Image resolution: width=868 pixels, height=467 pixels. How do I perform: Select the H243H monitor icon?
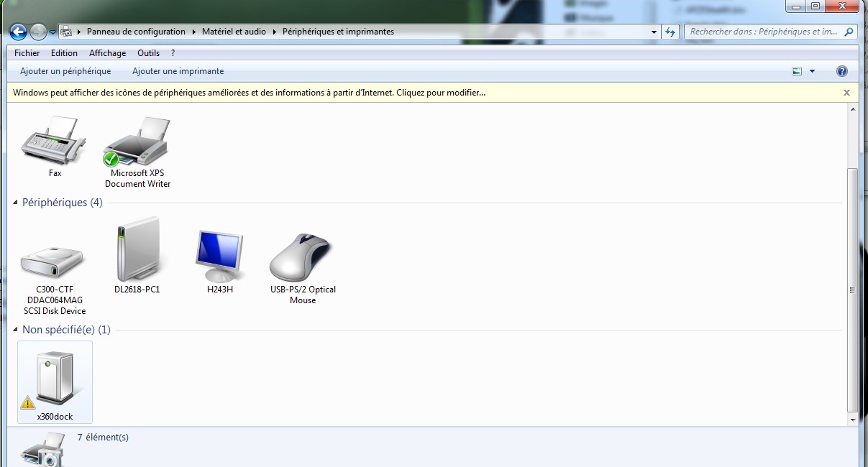[x=219, y=261]
